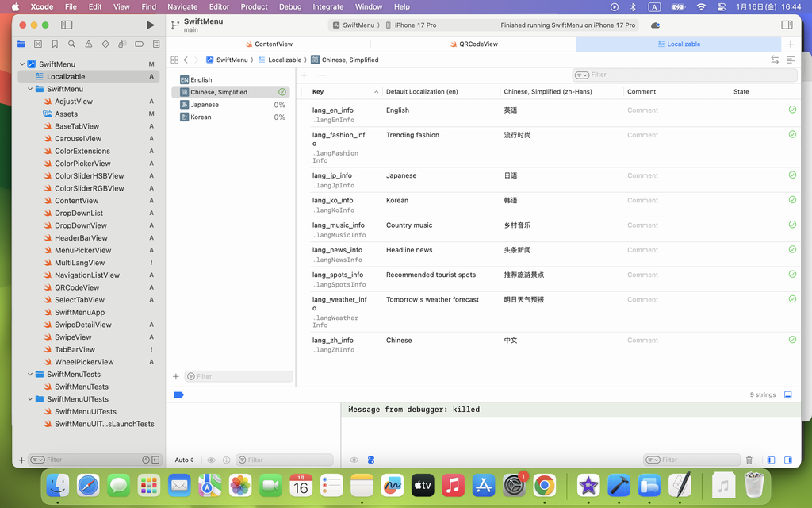Viewport: 812px width, 508px height.
Task: Switch to the QRCodeView tab
Action: pos(478,44)
